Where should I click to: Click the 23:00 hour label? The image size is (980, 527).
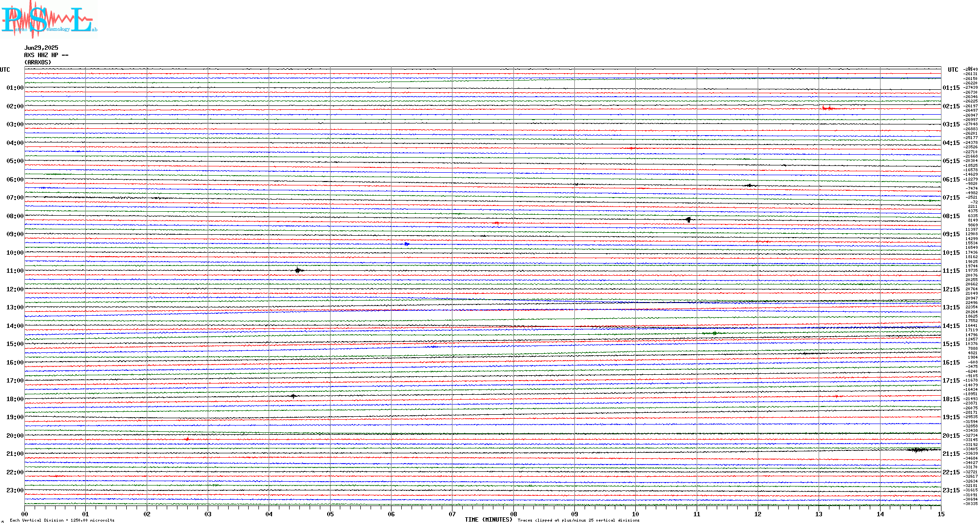(15, 490)
